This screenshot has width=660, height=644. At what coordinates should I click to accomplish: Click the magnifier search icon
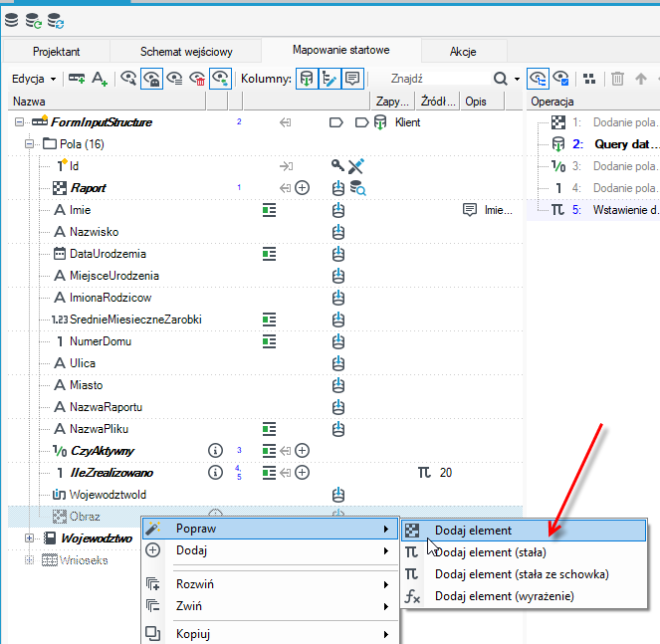500,79
